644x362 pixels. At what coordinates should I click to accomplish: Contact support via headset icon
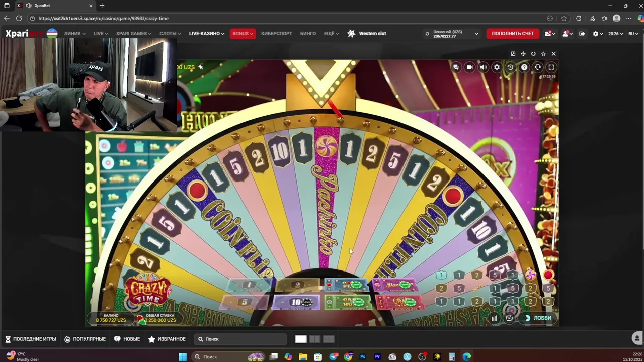pos(537,67)
